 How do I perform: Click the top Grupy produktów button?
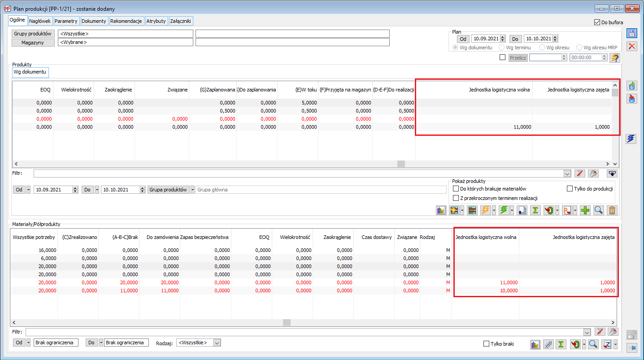point(33,34)
